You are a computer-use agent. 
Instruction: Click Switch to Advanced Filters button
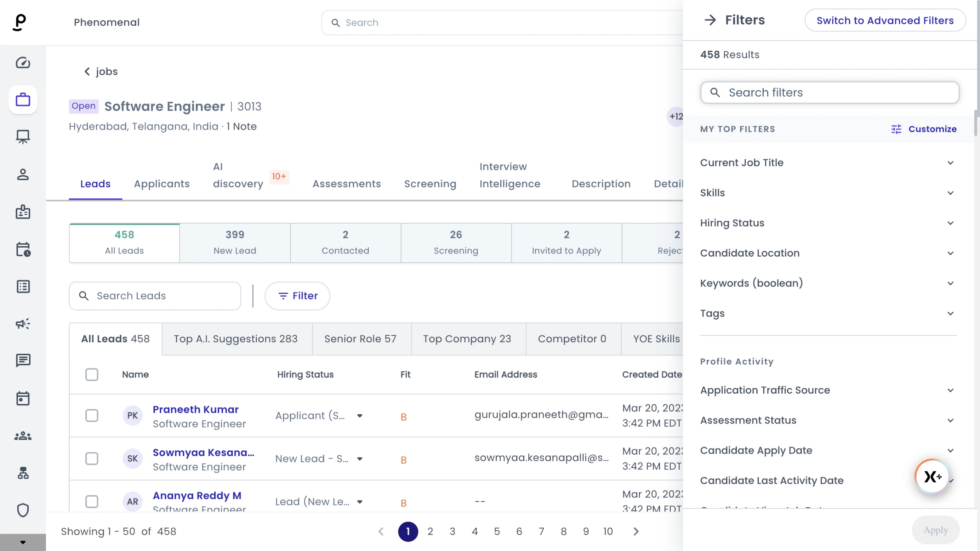pos(885,20)
